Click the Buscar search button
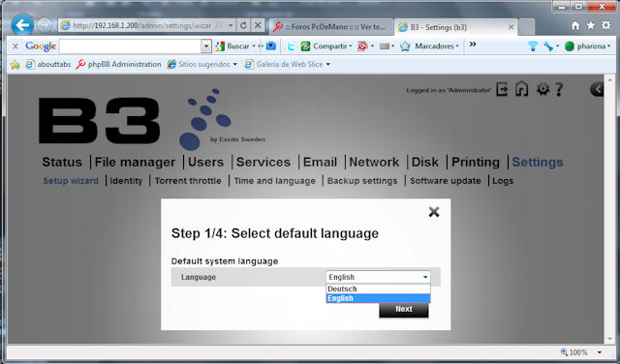Image resolution: width=620 pixels, height=364 pixels. [x=232, y=46]
